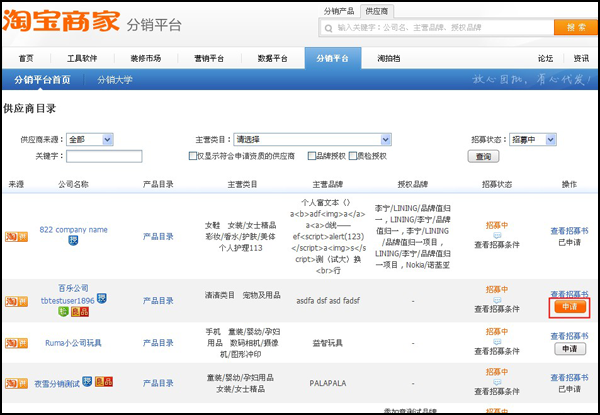600x415 pixels.
Task: Open 产品目录 for 夜雪分销测试
Action: [x=158, y=383]
